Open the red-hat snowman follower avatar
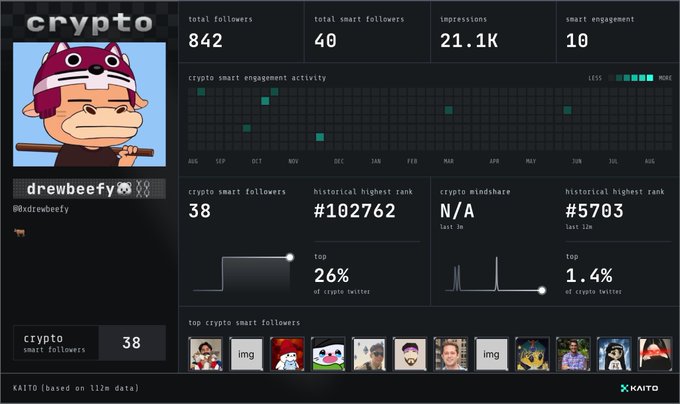This screenshot has width=680, height=404. [287, 354]
